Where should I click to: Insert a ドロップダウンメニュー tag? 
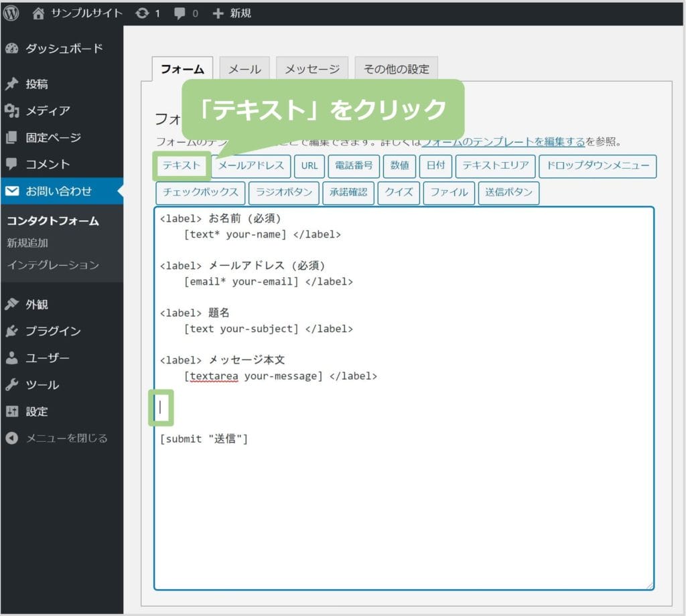click(x=598, y=166)
